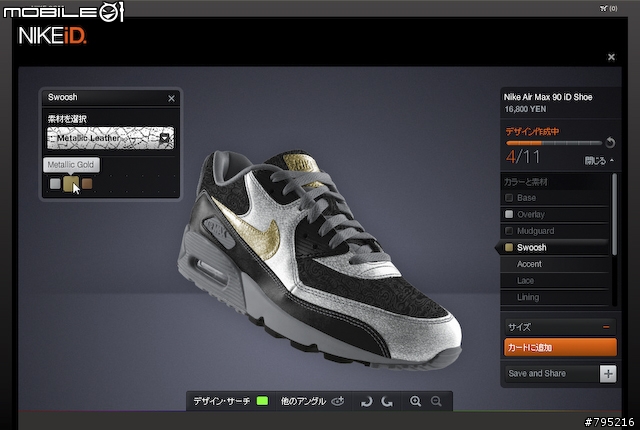640x430 pixels.
Task: Click the design progress bar
Action: (x=554, y=143)
